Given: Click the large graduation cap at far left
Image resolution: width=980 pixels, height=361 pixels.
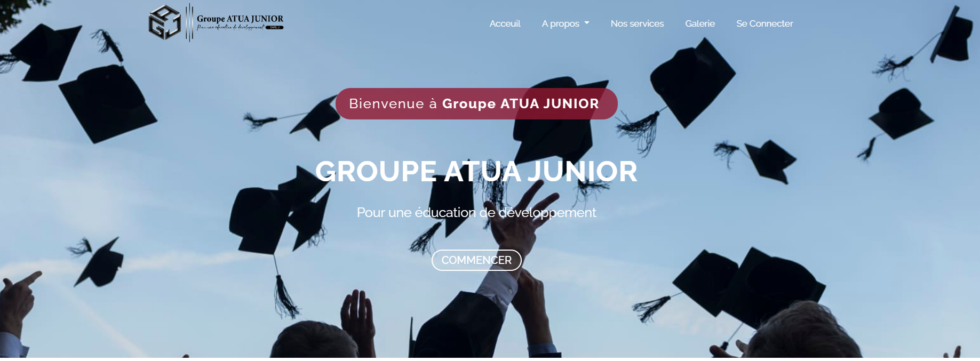Looking at the screenshot, I should coord(107,104).
